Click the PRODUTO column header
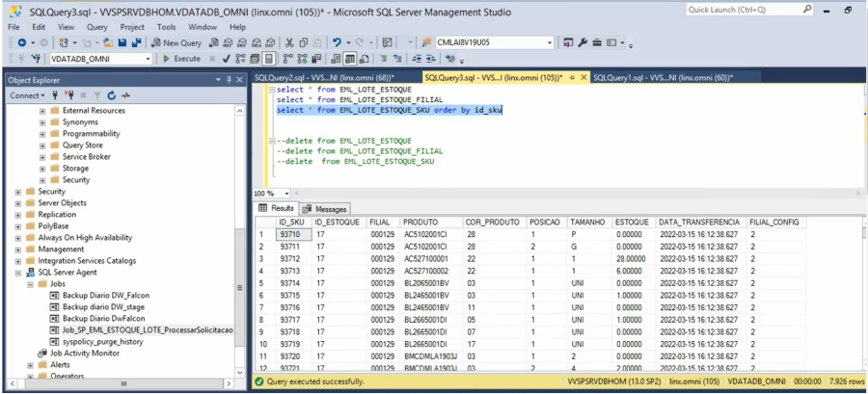The image size is (868, 394). click(x=420, y=222)
